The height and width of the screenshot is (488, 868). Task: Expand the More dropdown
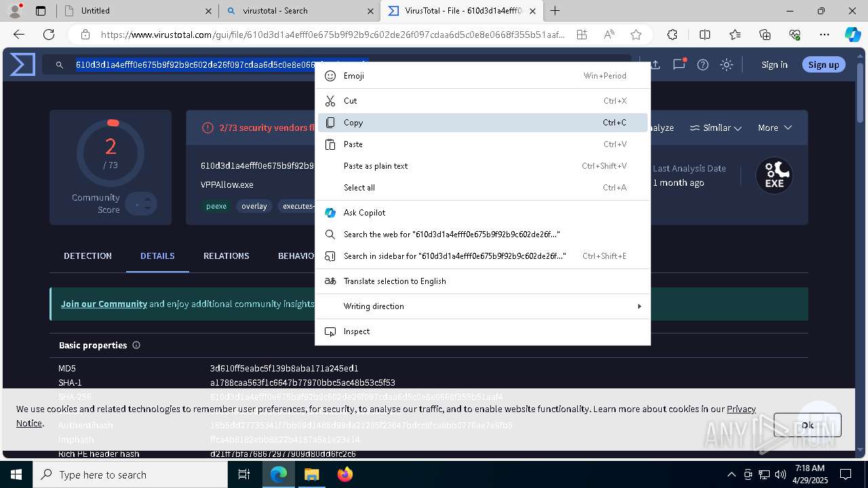(x=774, y=127)
